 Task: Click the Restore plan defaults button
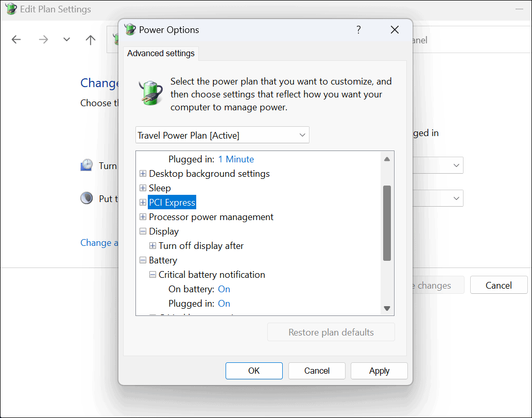pyautogui.click(x=331, y=332)
